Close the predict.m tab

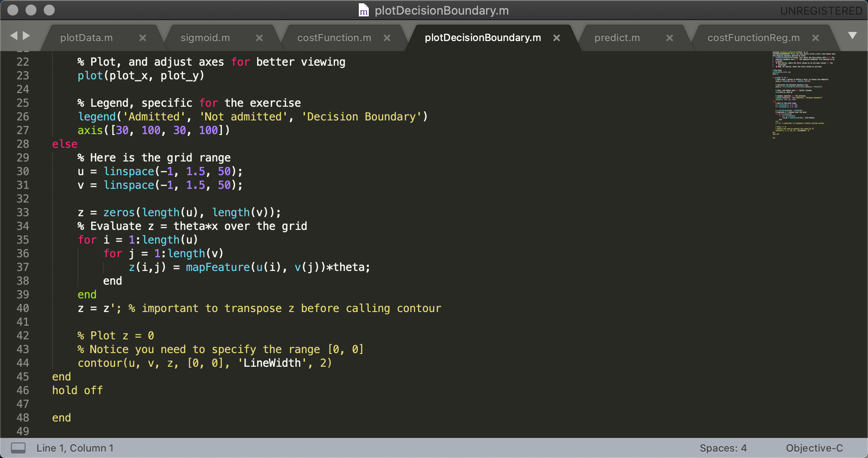coord(670,38)
